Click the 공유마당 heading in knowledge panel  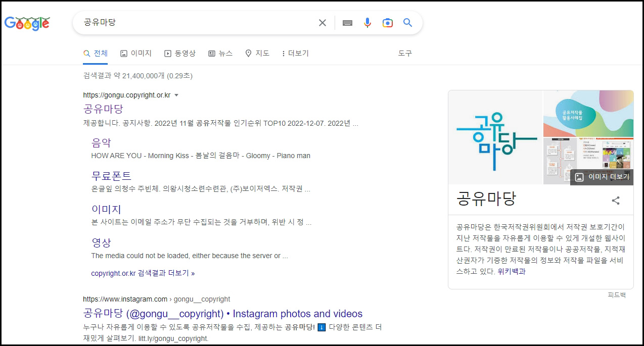[x=486, y=199]
